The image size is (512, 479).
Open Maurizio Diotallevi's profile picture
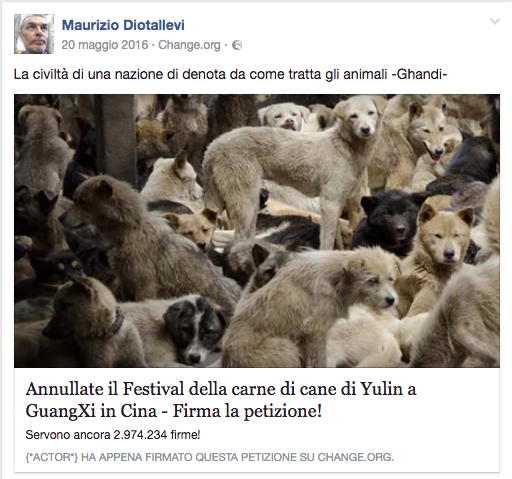34,34
